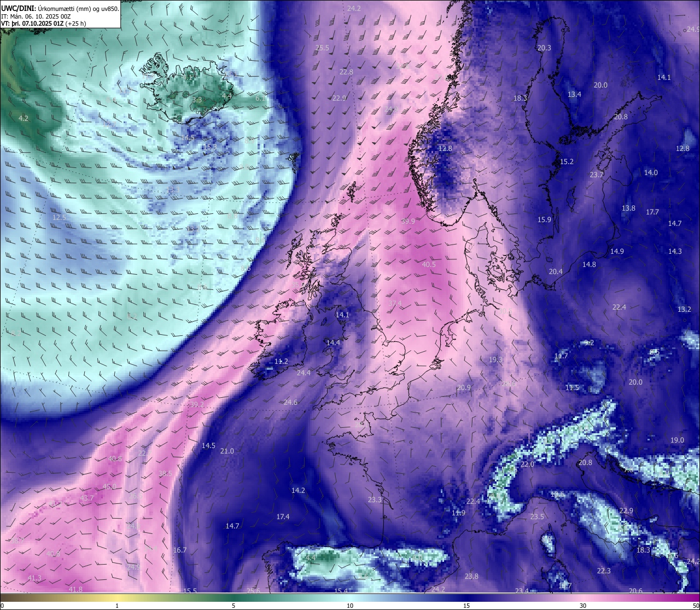The width and height of the screenshot is (700, 610).
Task: Click the 17.4 value north of Spain
Action: pos(283,516)
